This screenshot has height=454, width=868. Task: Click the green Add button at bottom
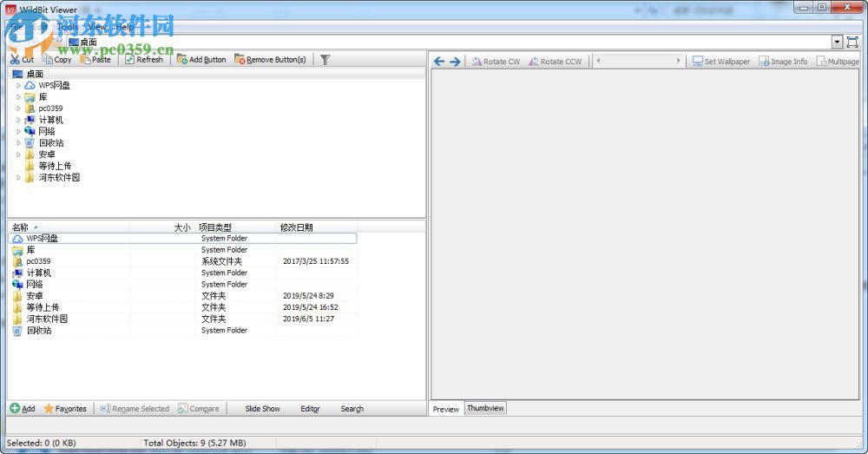click(23, 409)
